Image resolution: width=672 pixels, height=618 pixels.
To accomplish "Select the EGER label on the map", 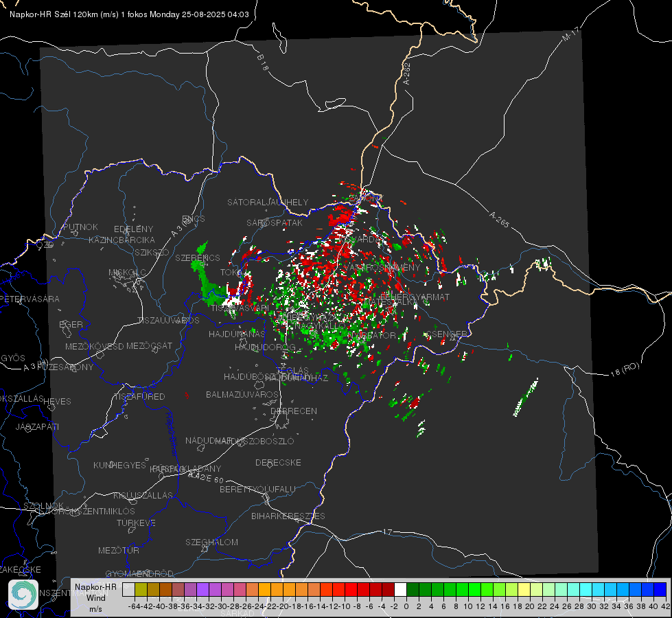I will pos(71,324).
